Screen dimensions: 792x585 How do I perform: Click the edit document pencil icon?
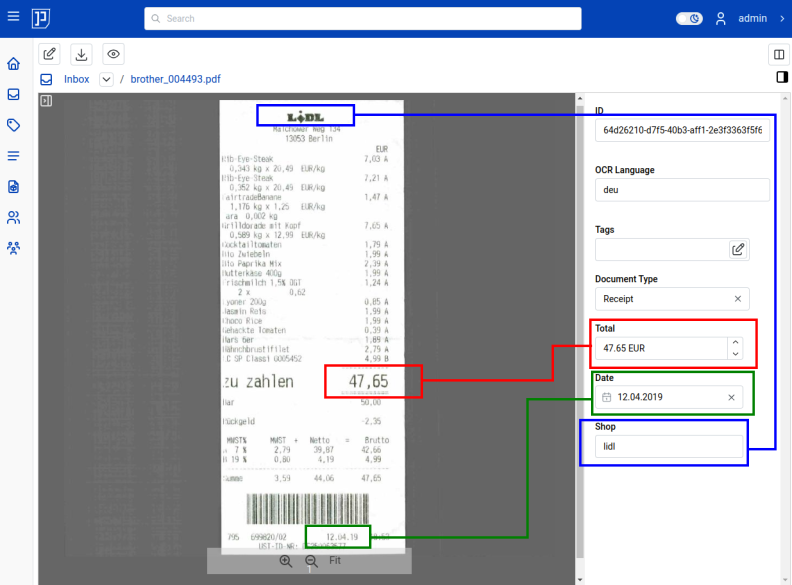(50, 54)
